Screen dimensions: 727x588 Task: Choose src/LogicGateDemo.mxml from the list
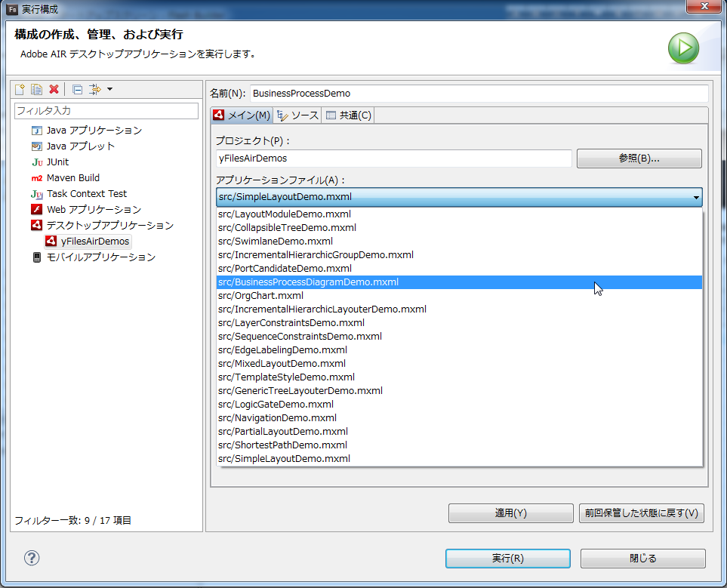click(460, 405)
